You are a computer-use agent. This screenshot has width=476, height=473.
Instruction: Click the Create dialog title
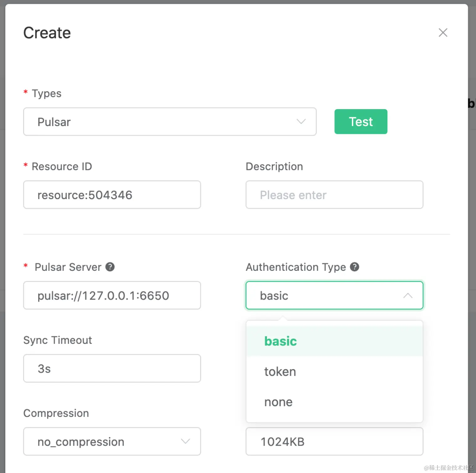[x=47, y=33]
